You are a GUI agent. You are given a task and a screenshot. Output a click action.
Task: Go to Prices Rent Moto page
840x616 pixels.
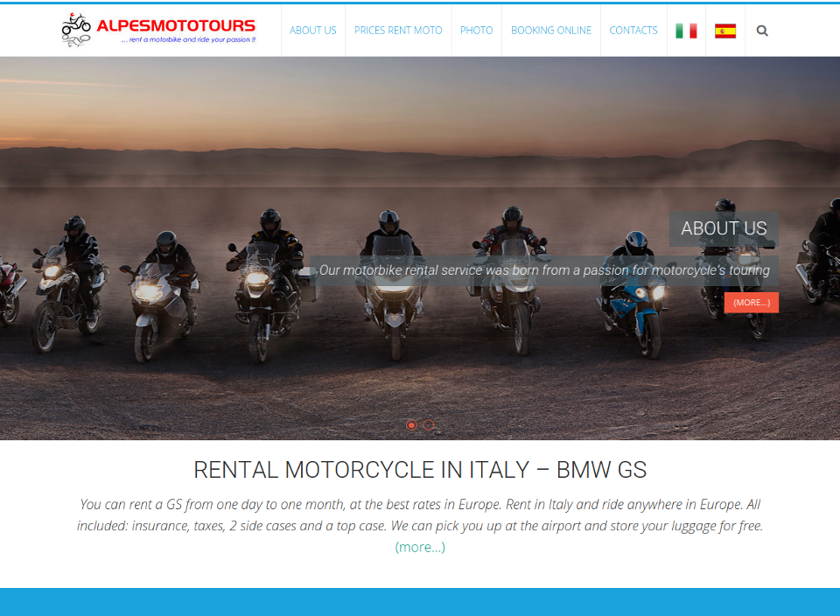click(x=398, y=31)
